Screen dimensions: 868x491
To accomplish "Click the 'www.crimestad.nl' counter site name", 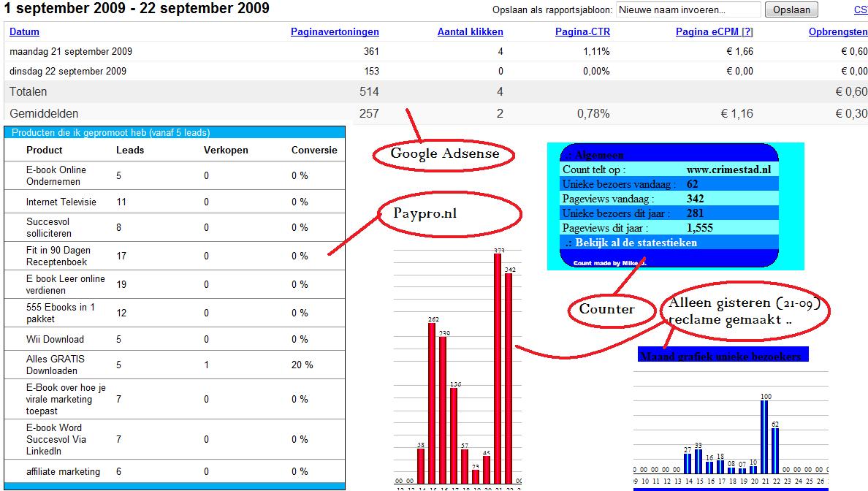I will click(x=728, y=170).
